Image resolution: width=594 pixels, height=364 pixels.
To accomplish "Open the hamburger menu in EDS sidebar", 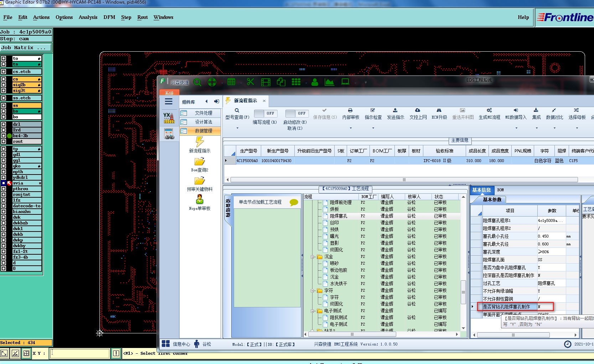I will (169, 102).
